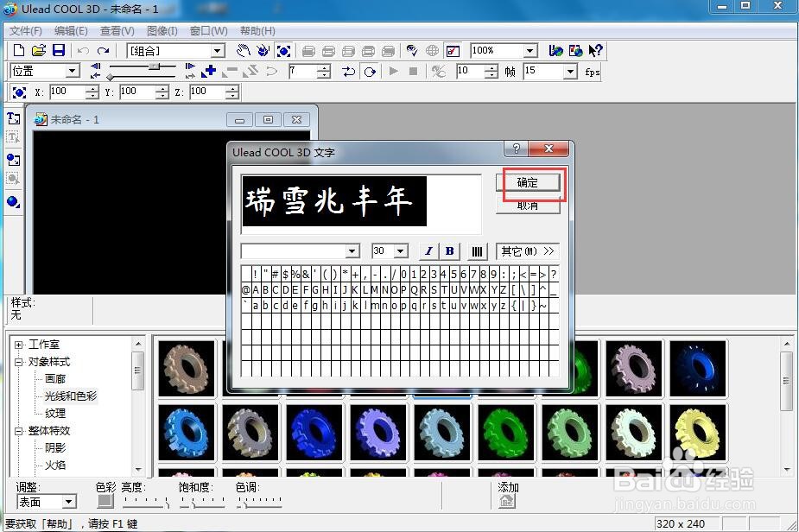The width and height of the screenshot is (799, 532).
Task: Click the context help arrow question icon
Action: click(x=595, y=50)
